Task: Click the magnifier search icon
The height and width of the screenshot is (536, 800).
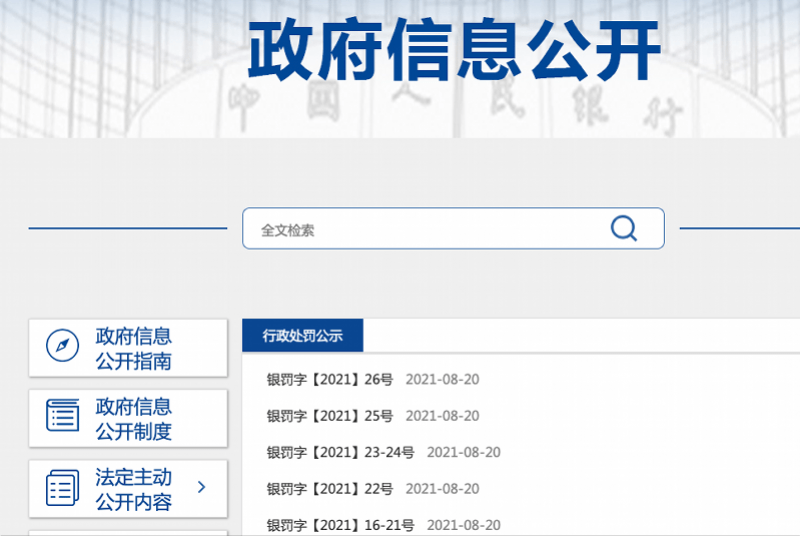Action: coord(623,229)
